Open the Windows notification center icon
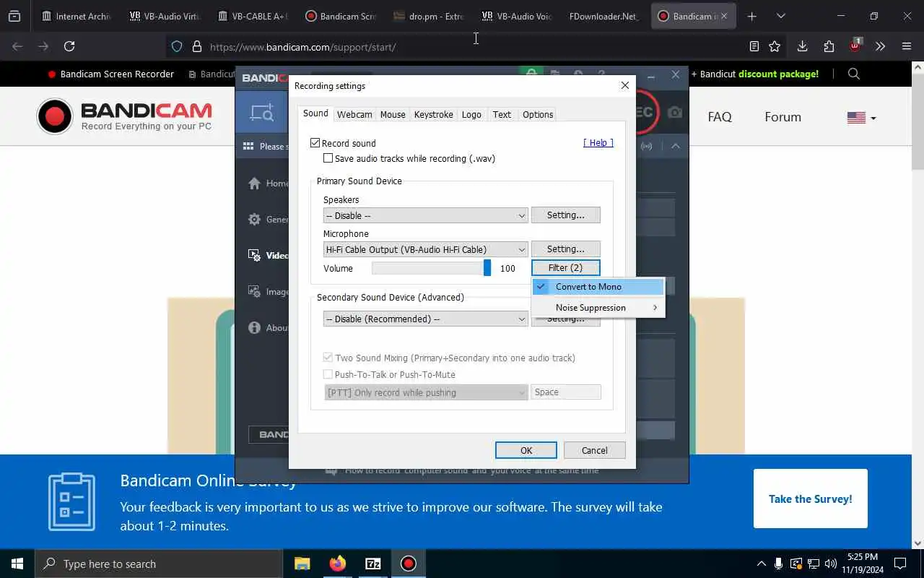Screen dimensions: 924x578 pos(900,564)
